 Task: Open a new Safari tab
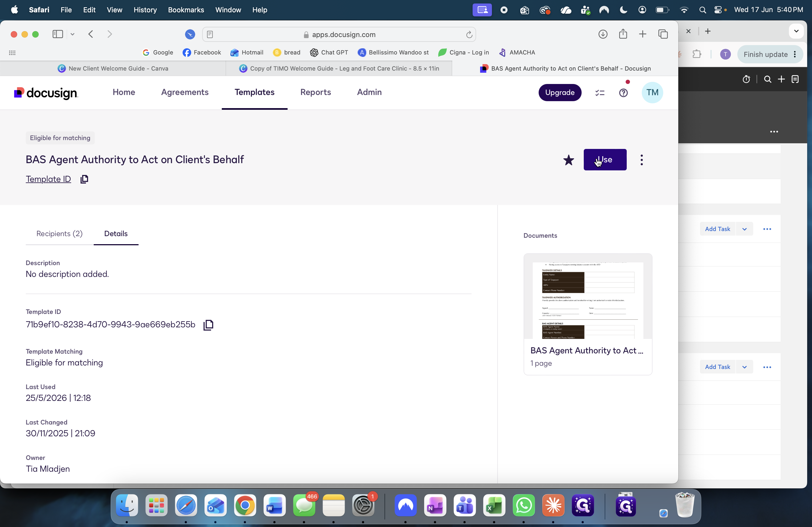coord(643,34)
